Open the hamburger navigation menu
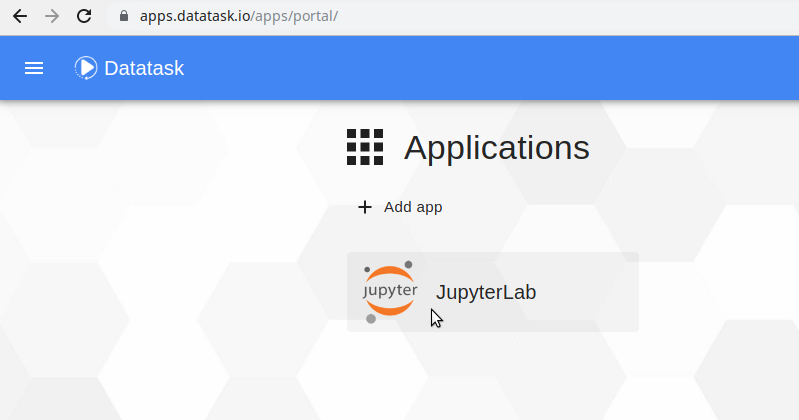 coord(34,68)
